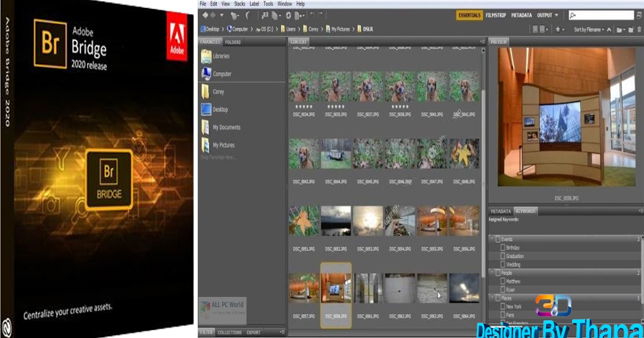Check the Events keyword checkbox
The image size is (644, 338).
pyautogui.click(x=497, y=239)
